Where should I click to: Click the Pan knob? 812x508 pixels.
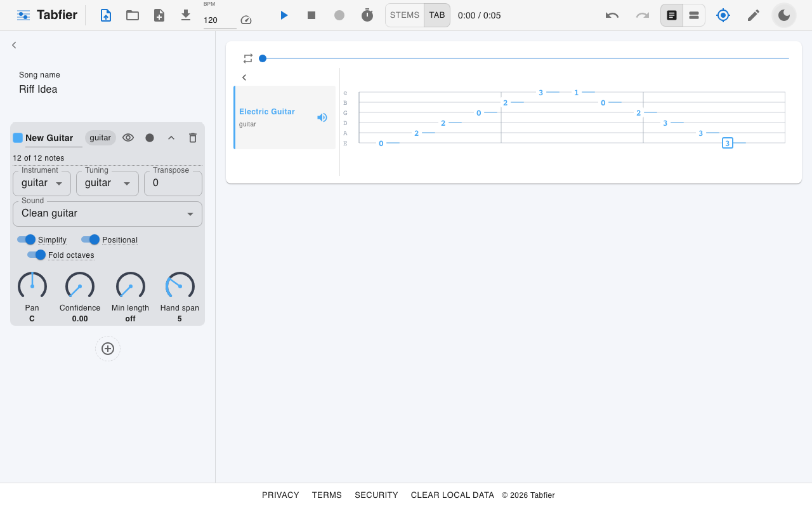(32, 286)
